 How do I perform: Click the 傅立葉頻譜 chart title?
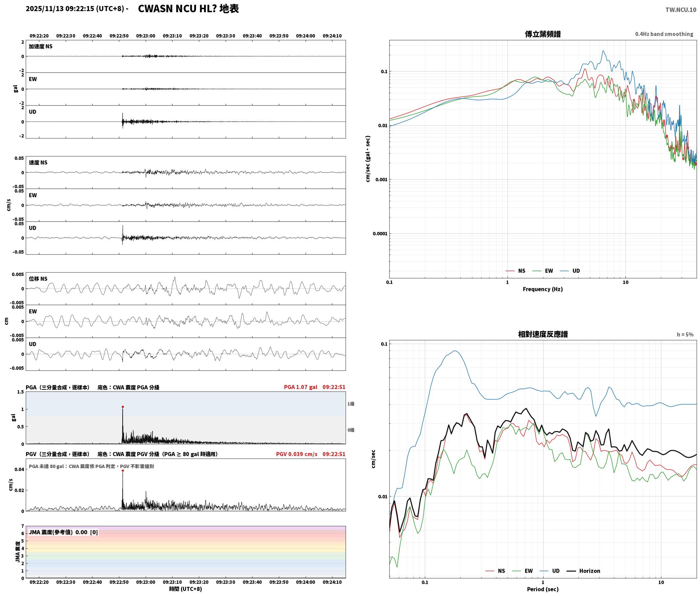542,34
